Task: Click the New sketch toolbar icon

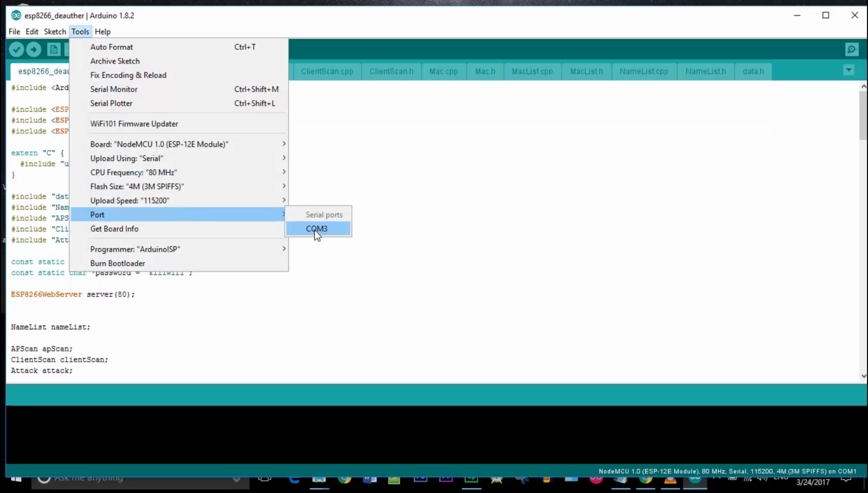Action: (54, 49)
